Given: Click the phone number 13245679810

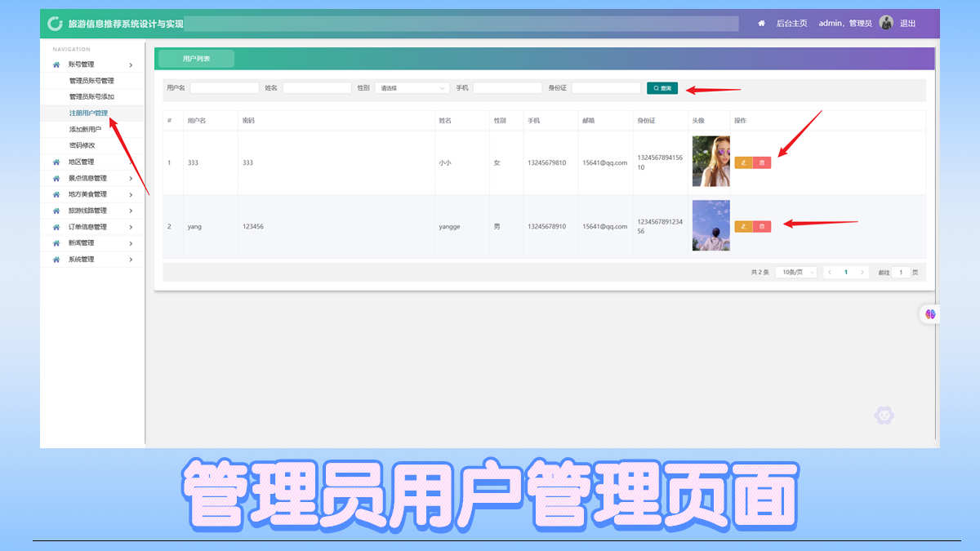Looking at the screenshot, I should [546, 162].
